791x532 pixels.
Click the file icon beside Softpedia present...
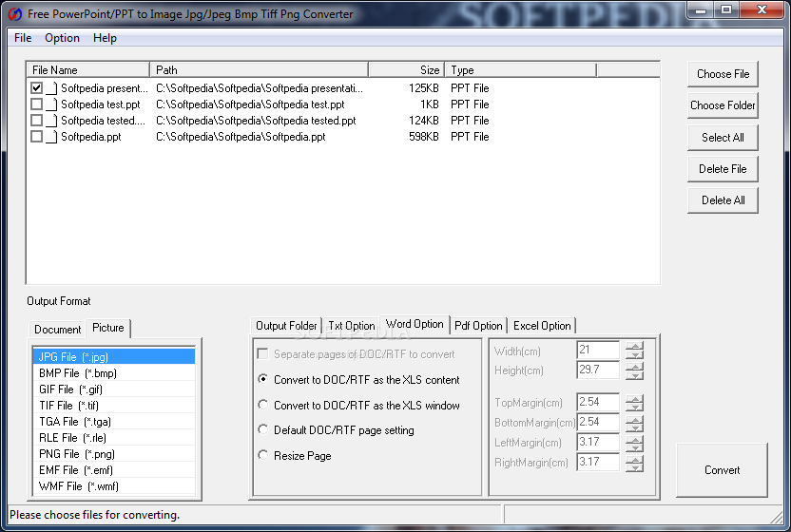51,88
